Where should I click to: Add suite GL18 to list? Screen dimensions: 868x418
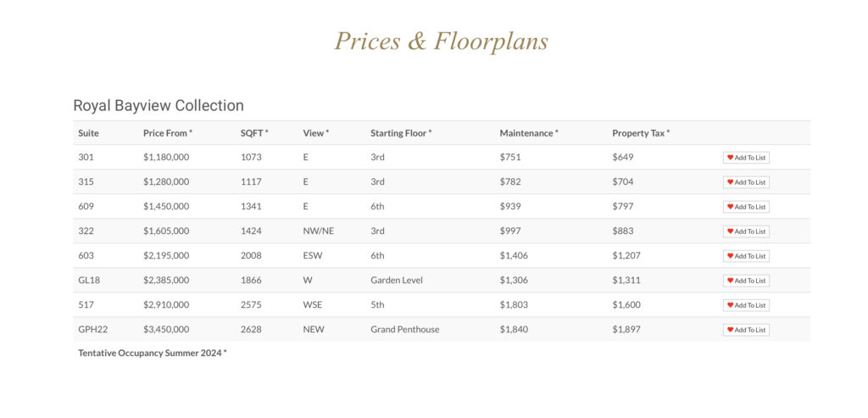746,281
